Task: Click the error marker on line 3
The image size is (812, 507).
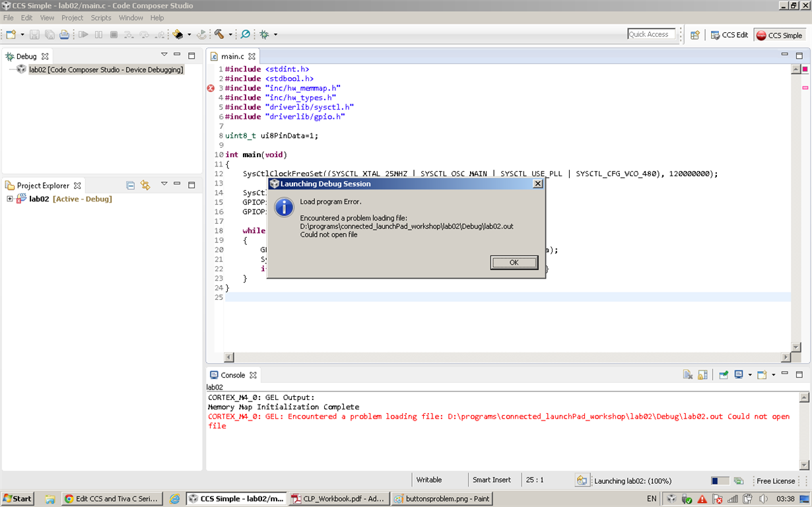Action: pos(211,88)
